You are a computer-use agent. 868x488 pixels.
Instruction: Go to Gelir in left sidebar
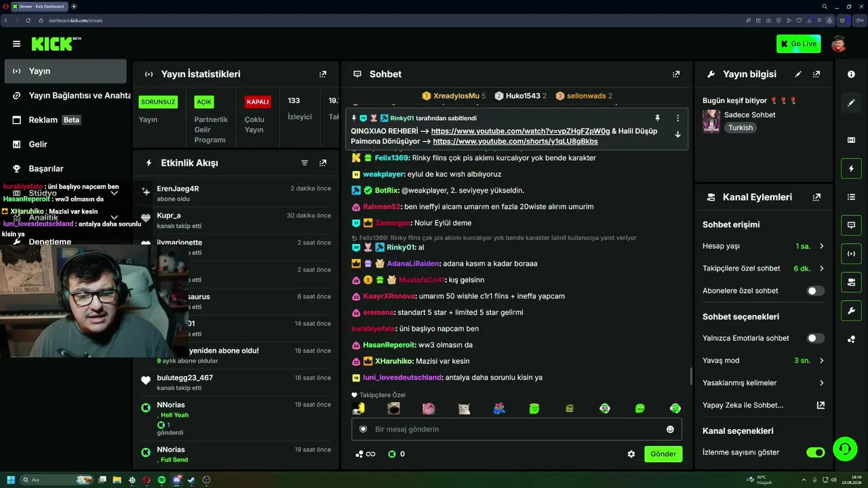[x=65, y=144]
